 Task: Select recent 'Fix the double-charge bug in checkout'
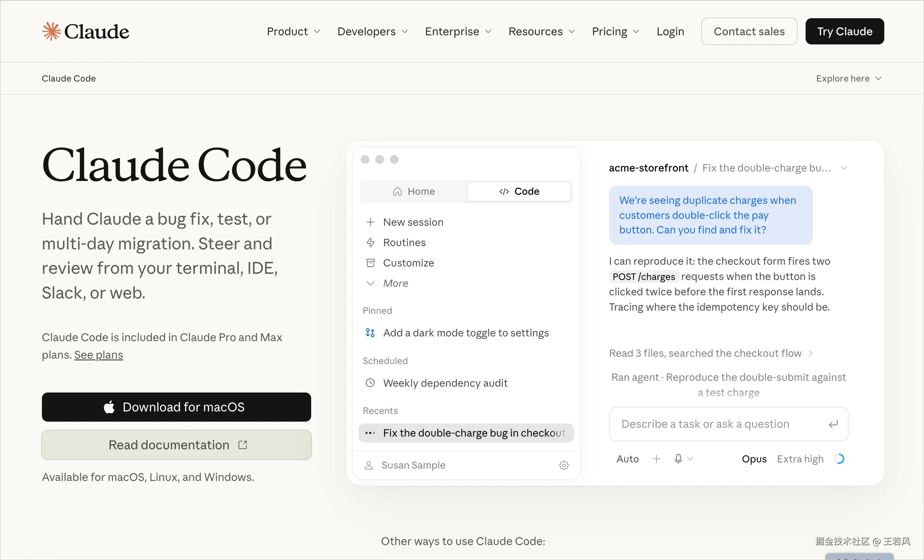466,433
